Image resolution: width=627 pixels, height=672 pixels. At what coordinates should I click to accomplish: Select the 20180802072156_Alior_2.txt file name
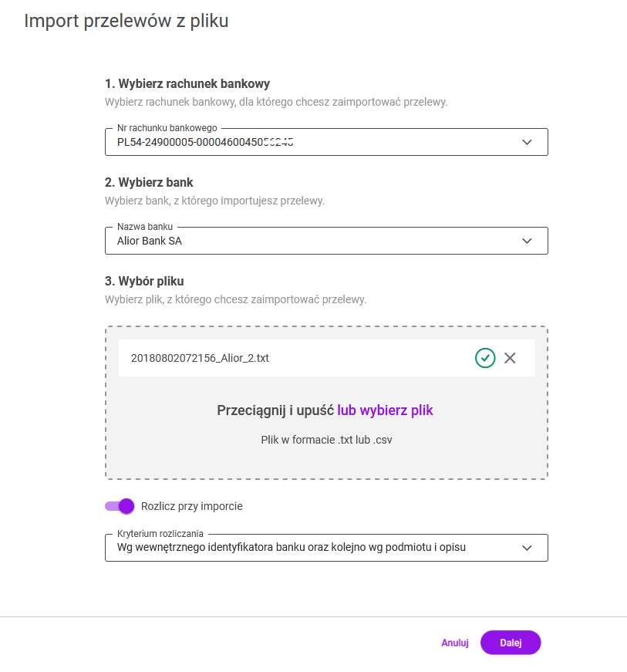pos(200,358)
